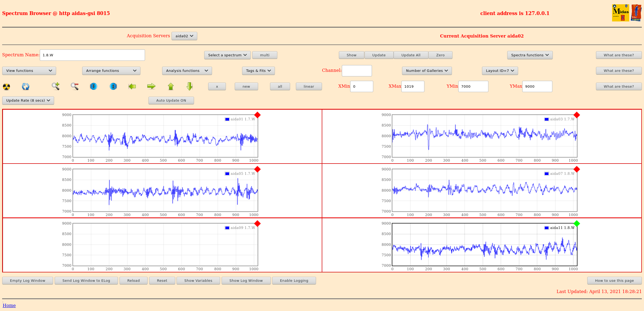
Task: Click the blue double up-arrow icon
Action: (113, 86)
